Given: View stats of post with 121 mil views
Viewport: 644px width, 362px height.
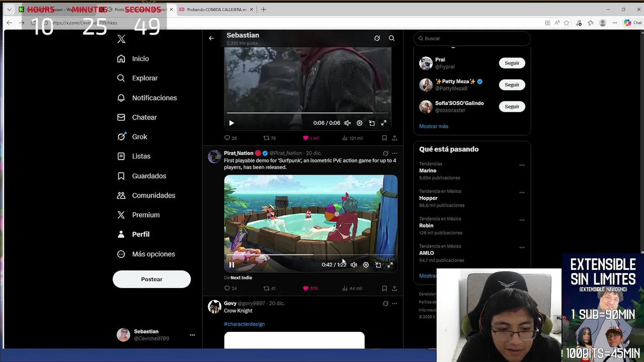Looking at the screenshot, I should coord(352,138).
